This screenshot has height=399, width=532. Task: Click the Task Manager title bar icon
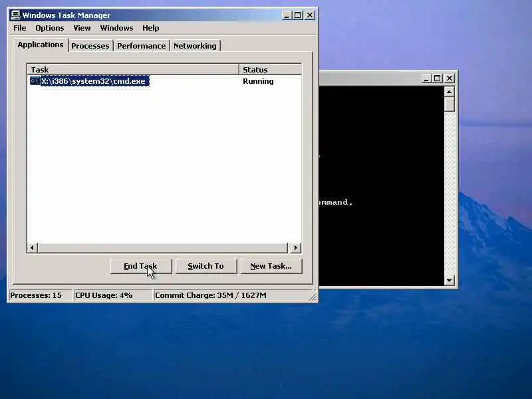(15, 15)
